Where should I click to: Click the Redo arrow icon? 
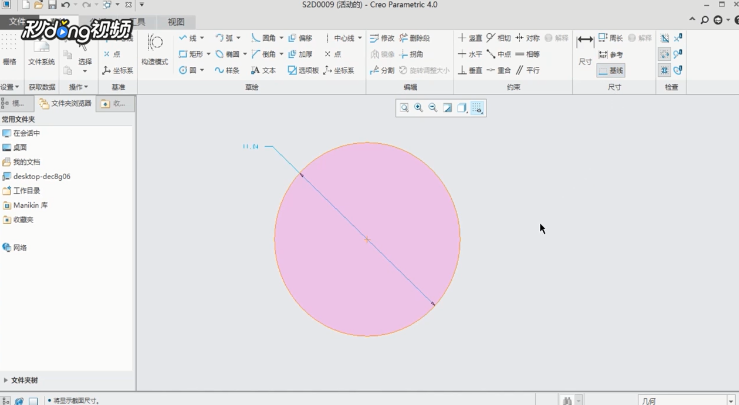click(x=86, y=5)
